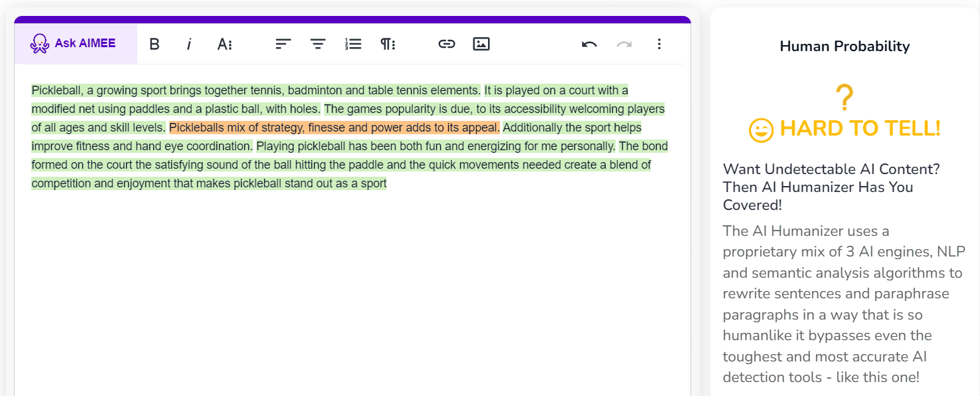The image size is (980, 396).
Task: Click the insert link icon
Action: [447, 44]
